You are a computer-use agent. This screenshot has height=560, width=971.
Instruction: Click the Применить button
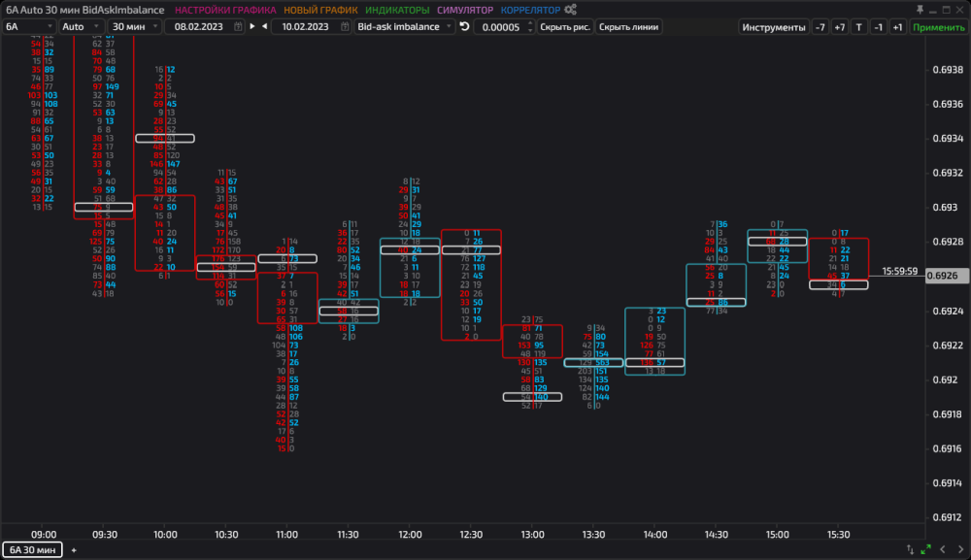click(938, 26)
